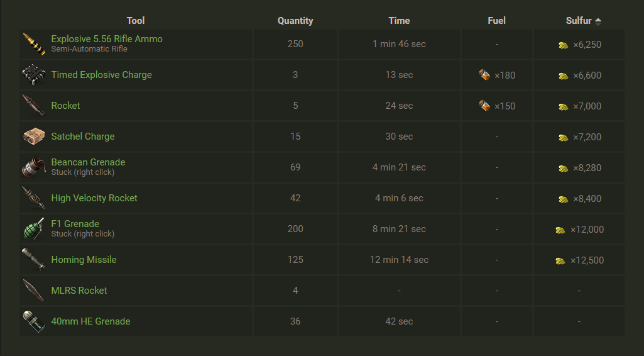Click the MLRS Rocket icon
This screenshot has height=356, width=644.
click(33, 291)
